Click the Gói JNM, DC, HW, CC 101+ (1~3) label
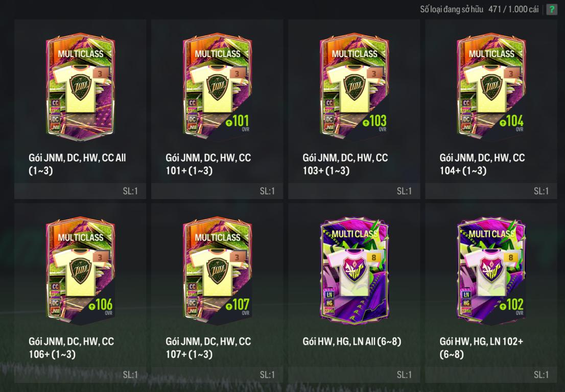The height and width of the screenshot is (392, 565). click(208, 164)
